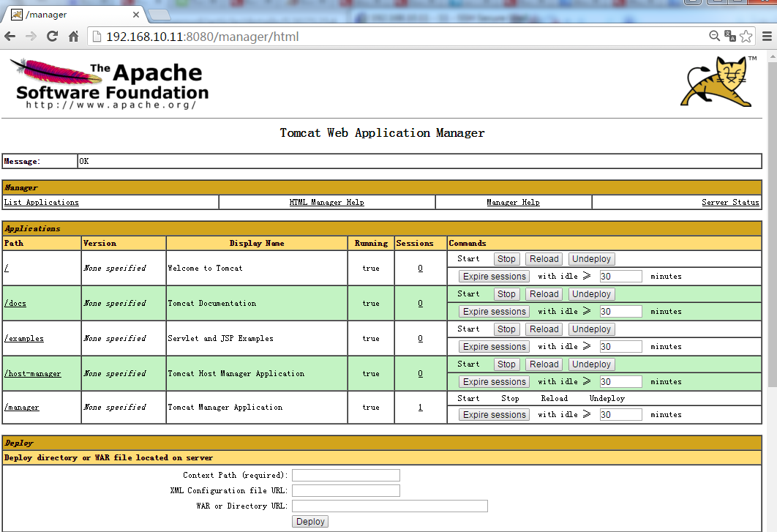Screen dimensions: 777x532
Task: Click the 'Tomcat Documentation' display name
Action: click(x=212, y=304)
